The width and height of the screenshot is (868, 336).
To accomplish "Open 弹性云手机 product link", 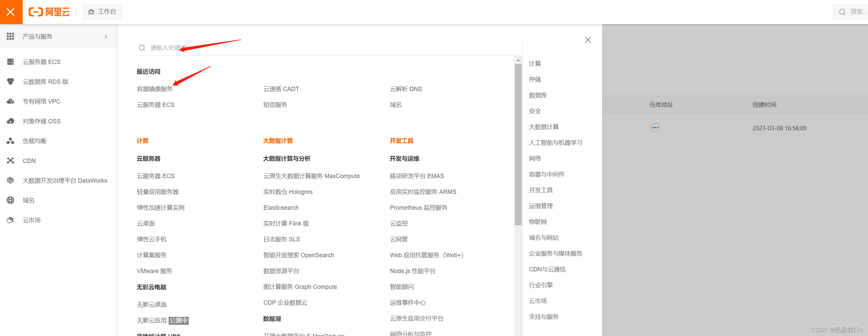I will click(x=151, y=239).
